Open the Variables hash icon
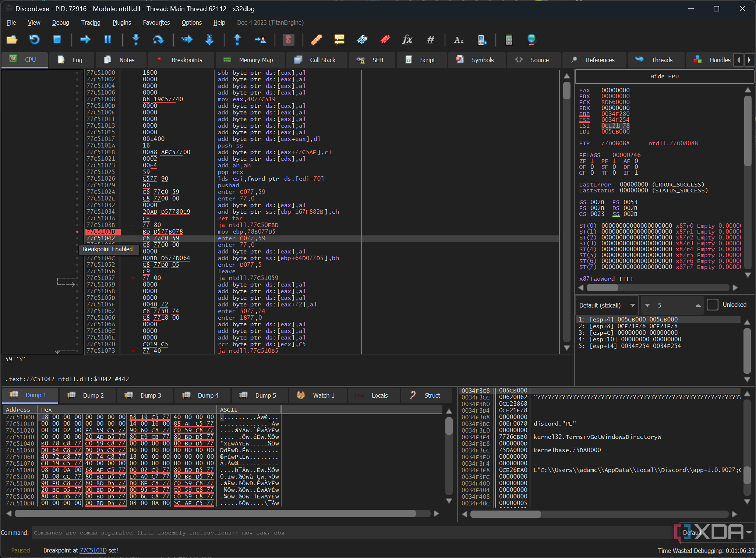The image size is (756, 558). (430, 39)
